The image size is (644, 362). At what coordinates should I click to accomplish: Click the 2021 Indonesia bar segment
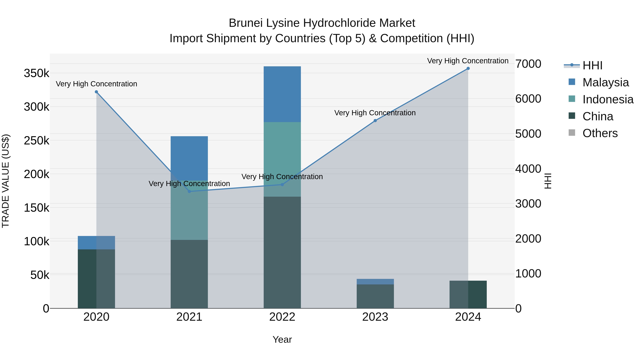coord(189,210)
